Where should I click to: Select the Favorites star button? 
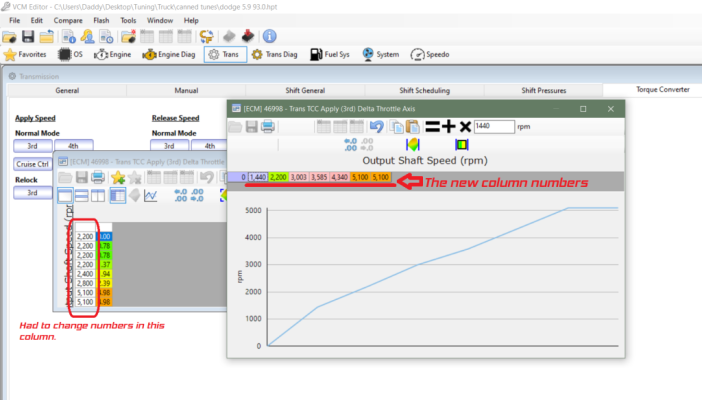point(25,55)
